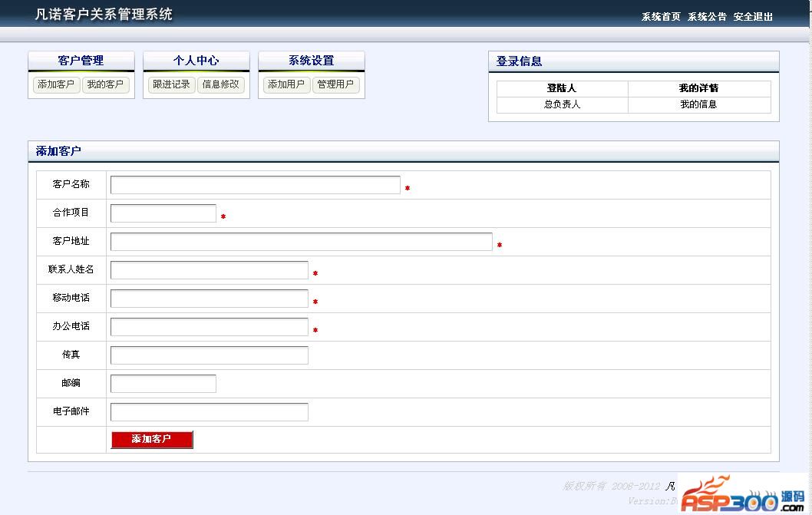
Task: Focus the 客户地址 input field
Action: 302,242
